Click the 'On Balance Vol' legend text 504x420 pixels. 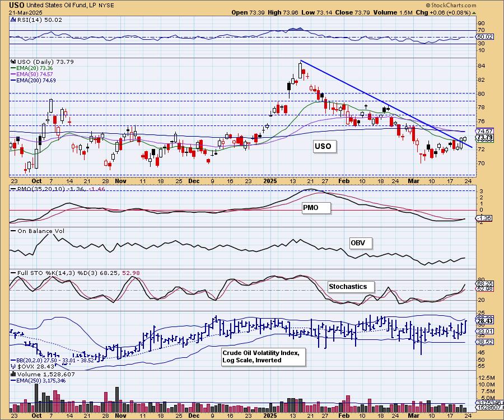pyautogui.click(x=41, y=231)
